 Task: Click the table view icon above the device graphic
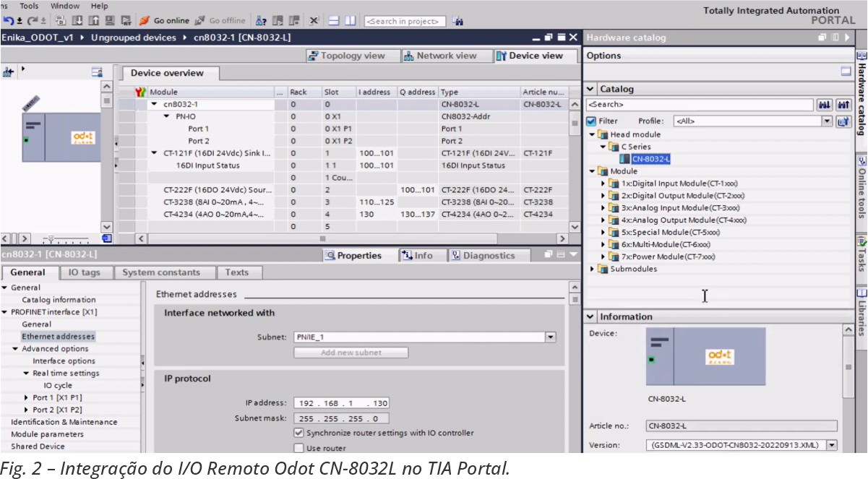tap(97, 72)
